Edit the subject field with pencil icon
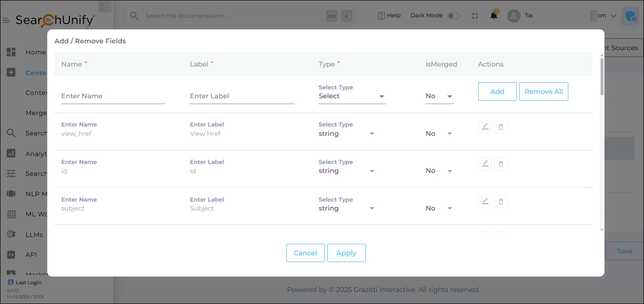This screenshot has width=644, height=304. tap(485, 201)
